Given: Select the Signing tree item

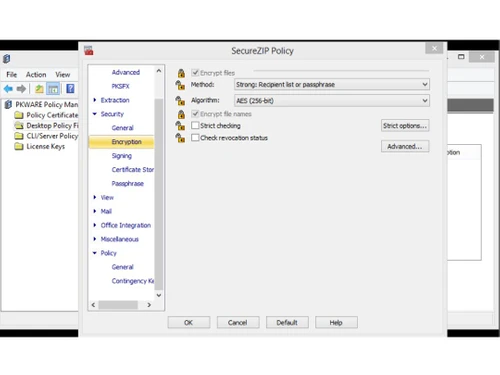Looking at the screenshot, I should point(122,156).
